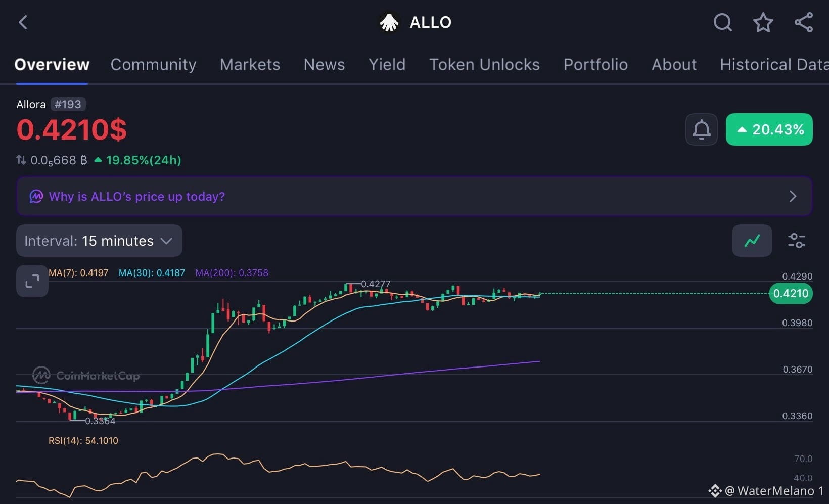Tap the 0.4277 high marker on chart
The width and height of the screenshot is (829, 504).
tap(376, 284)
